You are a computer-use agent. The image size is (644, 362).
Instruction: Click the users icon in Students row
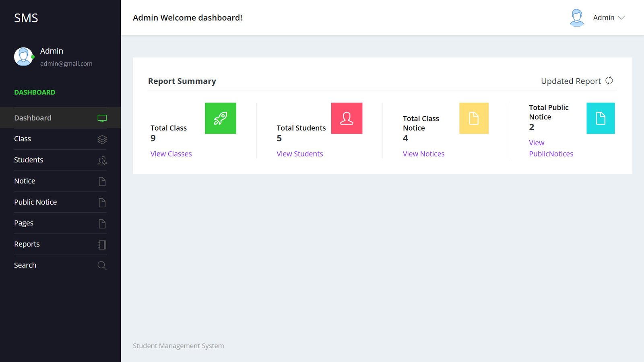pyautogui.click(x=102, y=161)
